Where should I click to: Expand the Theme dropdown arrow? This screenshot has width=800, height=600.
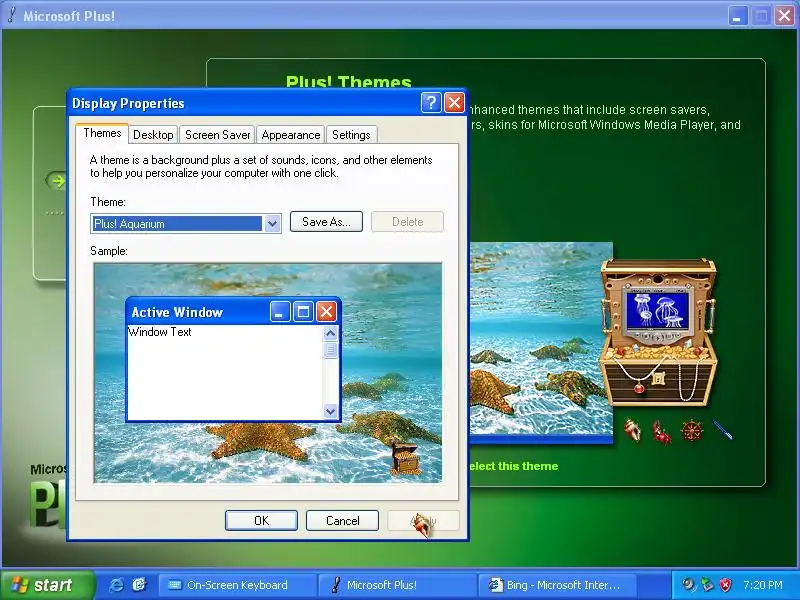[272, 223]
